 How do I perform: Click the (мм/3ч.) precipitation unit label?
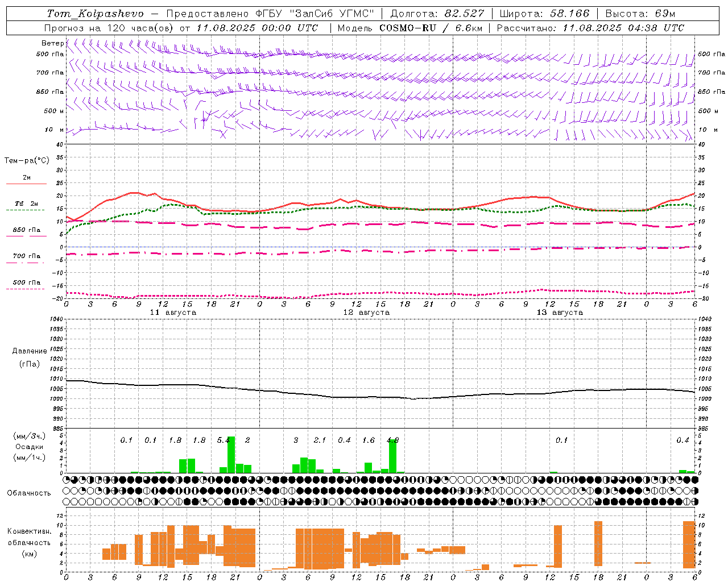pyautogui.click(x=30, y=436)
